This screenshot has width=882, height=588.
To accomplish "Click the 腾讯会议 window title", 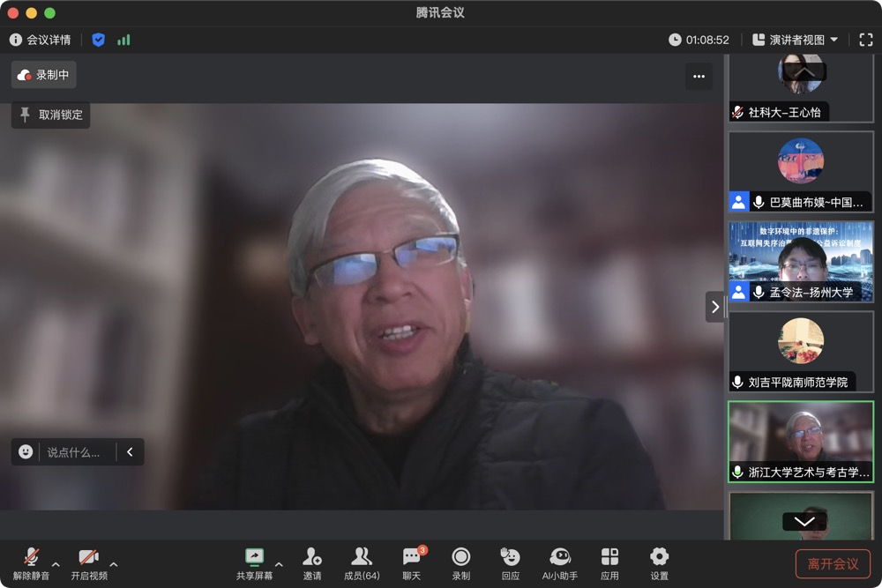I will coord(440,12).
